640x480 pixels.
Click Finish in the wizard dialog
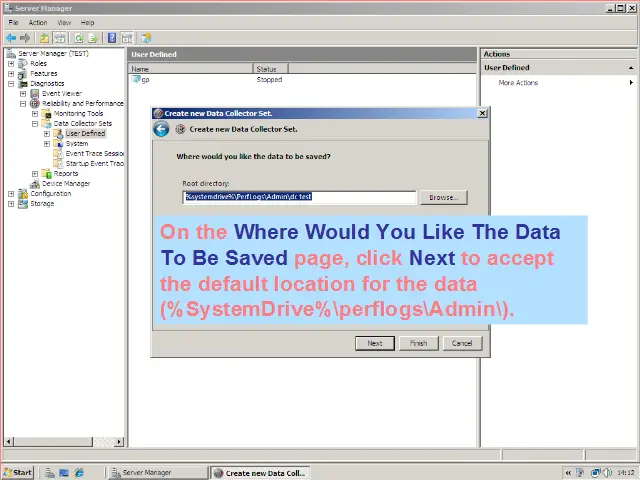(x=418, y=343)
